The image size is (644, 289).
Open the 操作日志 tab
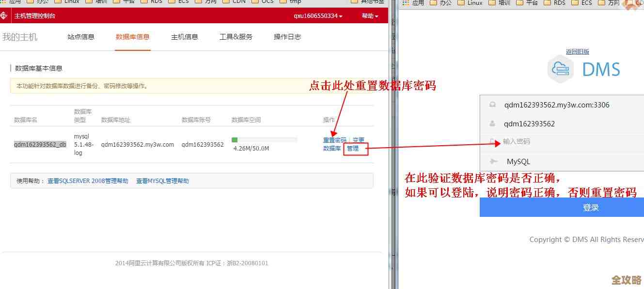click(286, 36)
